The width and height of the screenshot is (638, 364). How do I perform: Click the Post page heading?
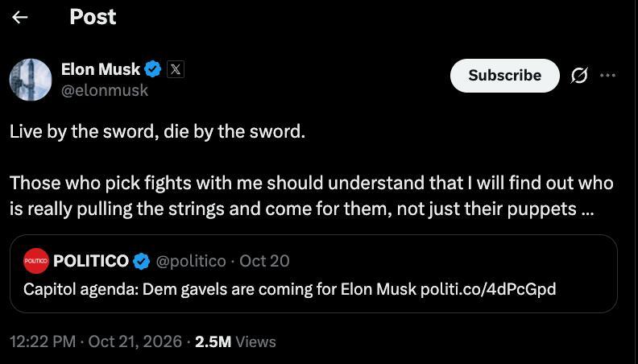point(93,17)
